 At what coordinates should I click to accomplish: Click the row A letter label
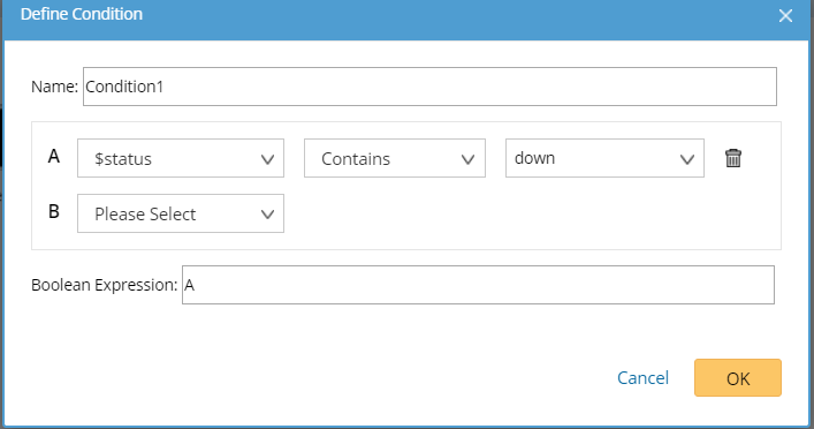[x=54, y=156]
